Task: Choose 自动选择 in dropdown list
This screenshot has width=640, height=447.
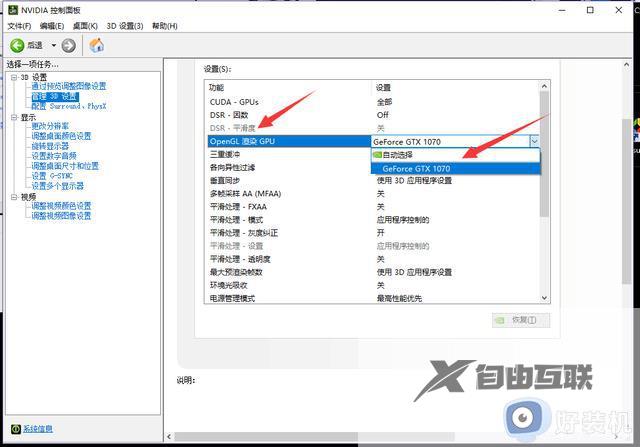Action: point(456,155)
